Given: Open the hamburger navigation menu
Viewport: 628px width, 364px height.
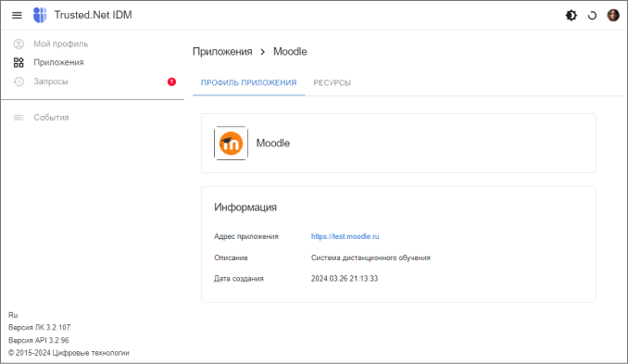Looking at the screenshot, I should [x=17, y=15].
